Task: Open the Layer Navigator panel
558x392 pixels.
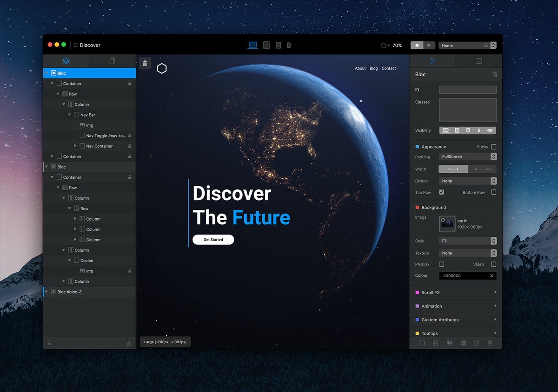Action: [66, 61]
